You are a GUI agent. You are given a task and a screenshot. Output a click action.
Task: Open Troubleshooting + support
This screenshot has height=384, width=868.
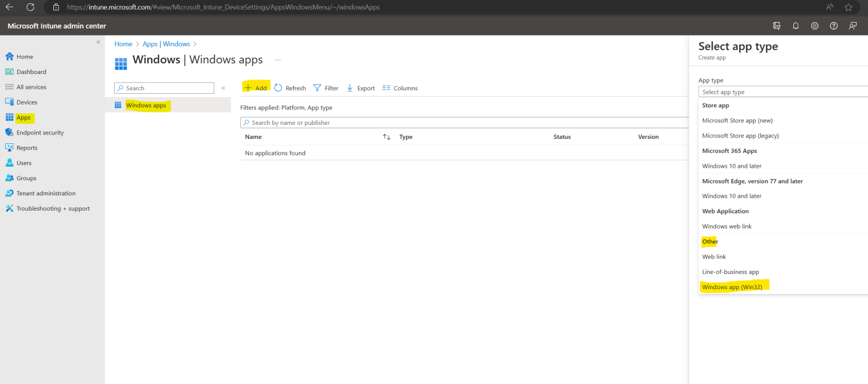coord(53,208)
